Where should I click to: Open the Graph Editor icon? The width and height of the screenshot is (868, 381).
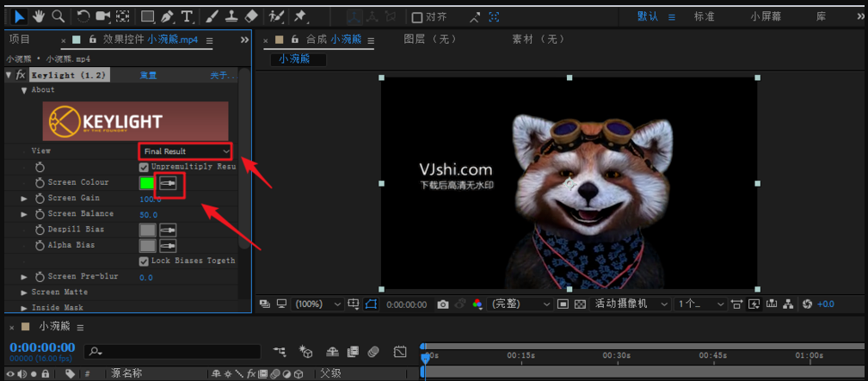(x=400, y=351)
